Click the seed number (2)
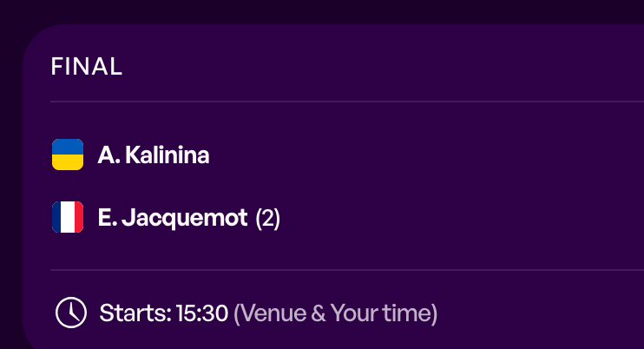644x349 pixels. (x=267, y=218)
